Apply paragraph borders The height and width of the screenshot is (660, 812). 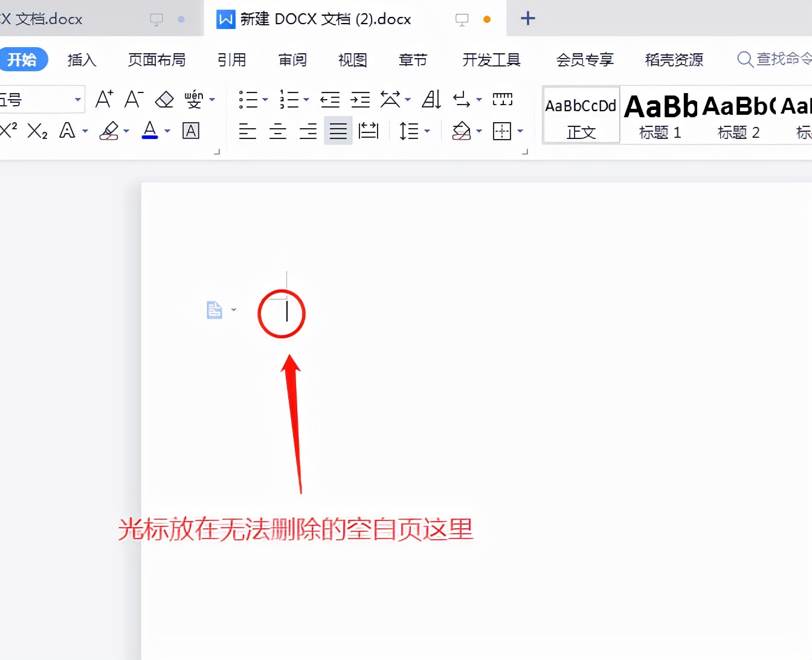[x=502, y=131]
